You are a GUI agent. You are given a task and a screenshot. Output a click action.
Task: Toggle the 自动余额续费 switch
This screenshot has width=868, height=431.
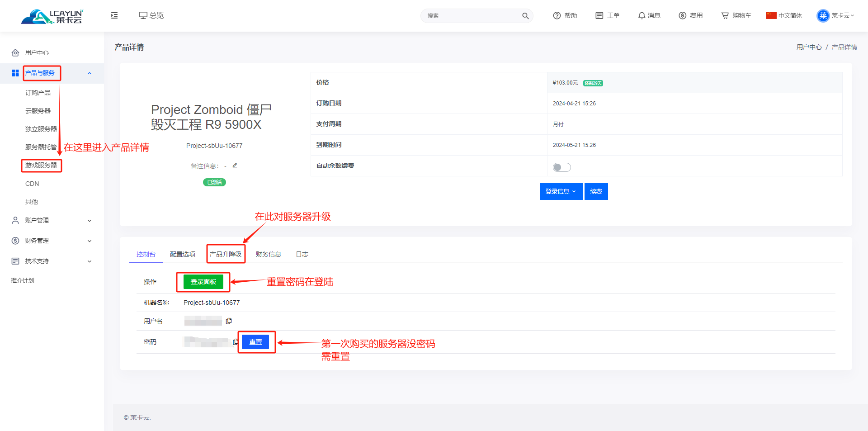point(561,167)
